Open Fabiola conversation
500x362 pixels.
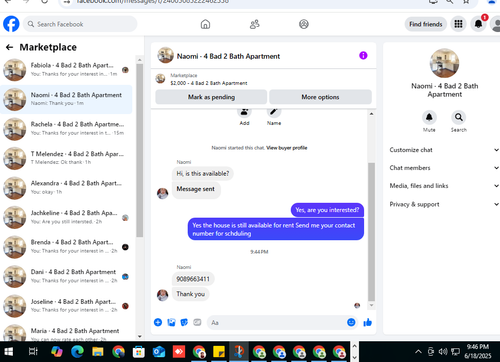coord(66,70)
